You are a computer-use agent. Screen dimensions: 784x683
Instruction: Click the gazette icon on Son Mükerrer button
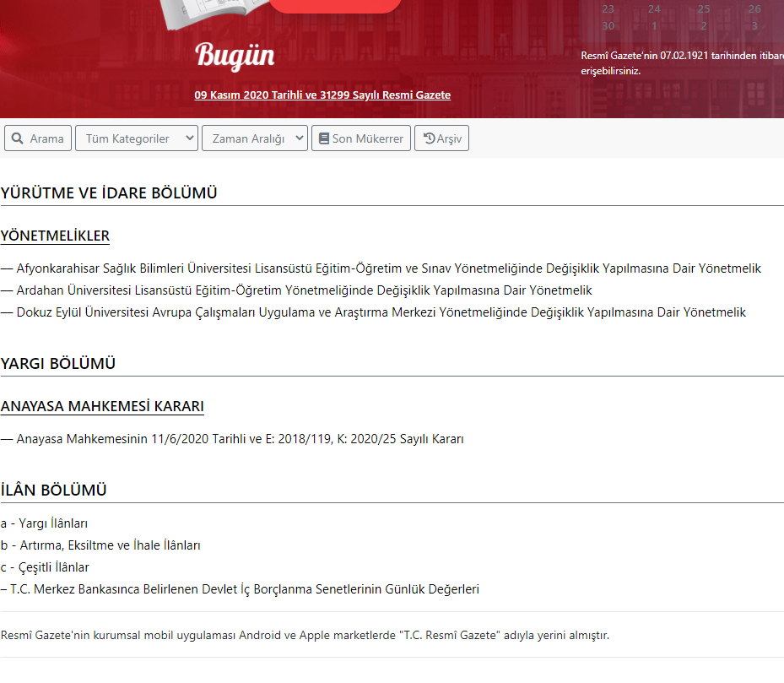coord(323,138)
